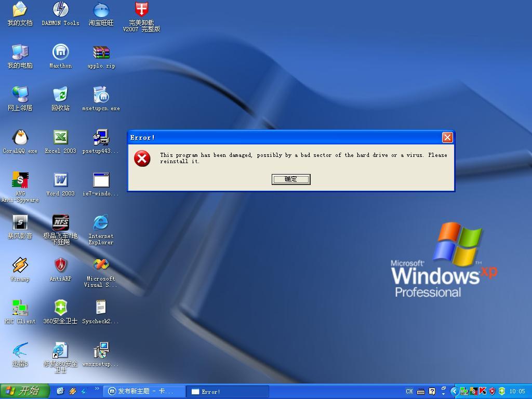Select the 迅雷5 desktop icon

tap(20, 354)
